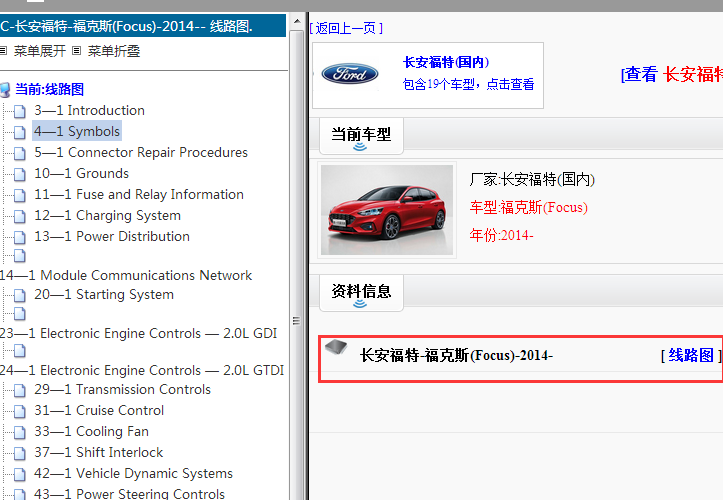
Task: Open 12—1 Charging System
Action: tap(107, 215)
